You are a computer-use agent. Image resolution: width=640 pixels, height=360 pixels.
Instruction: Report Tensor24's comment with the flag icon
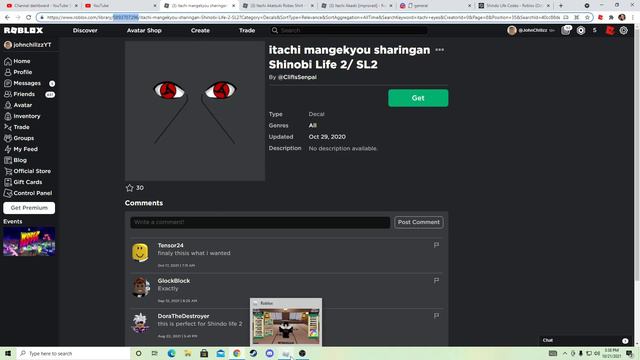pos(436,245)
